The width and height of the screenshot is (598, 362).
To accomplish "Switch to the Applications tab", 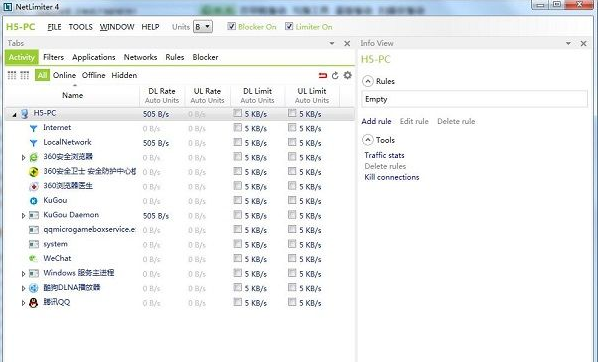I will coord(93,57).
